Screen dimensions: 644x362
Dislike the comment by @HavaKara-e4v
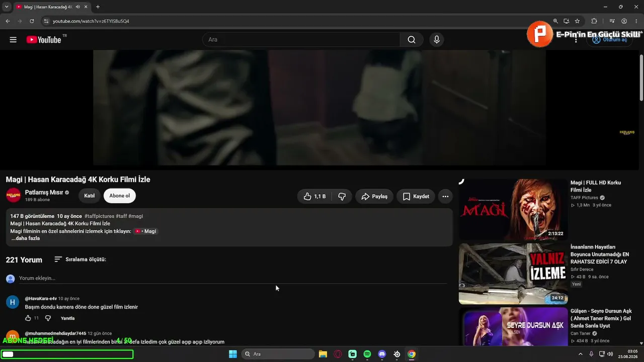[48, 318]
